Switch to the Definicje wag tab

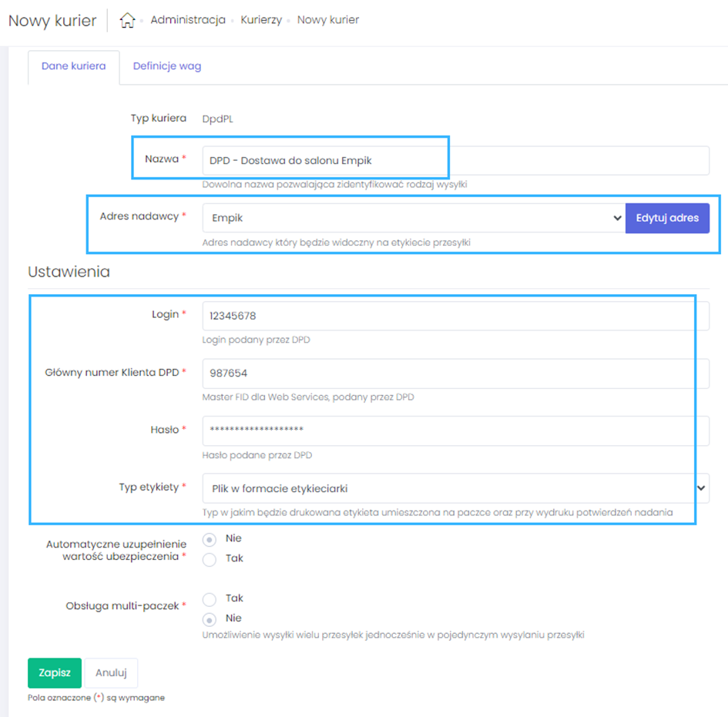pyautogui.click(x=166, y=66)
